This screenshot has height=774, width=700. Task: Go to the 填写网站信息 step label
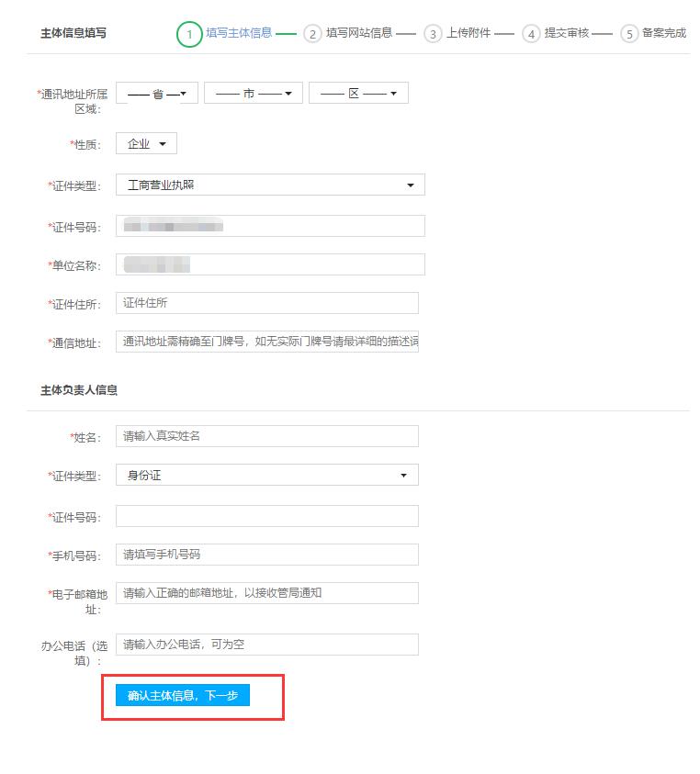click(x=359, y=33)
